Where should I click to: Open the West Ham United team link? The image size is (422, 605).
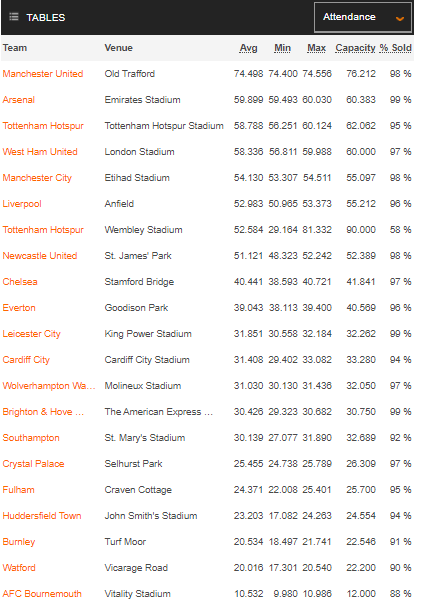(40, 152)
